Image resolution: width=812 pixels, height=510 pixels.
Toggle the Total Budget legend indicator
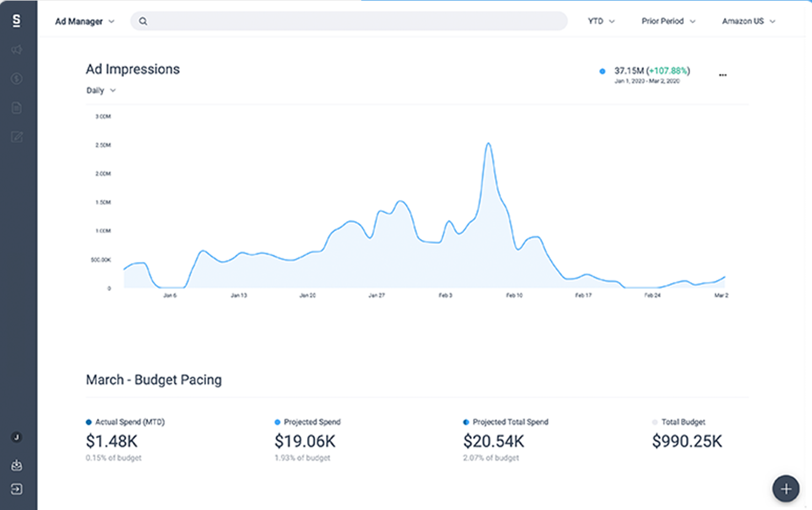[655, 422]
